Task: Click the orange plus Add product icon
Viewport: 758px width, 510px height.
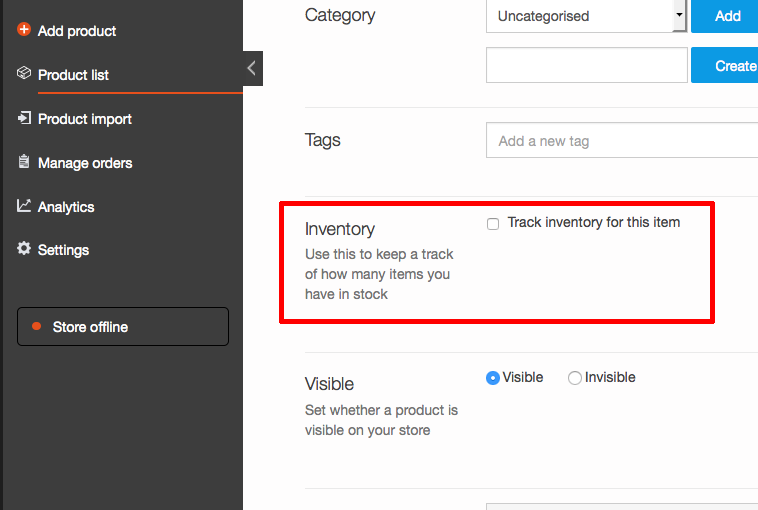Action: pyautogui.click(x=24, y=29)
